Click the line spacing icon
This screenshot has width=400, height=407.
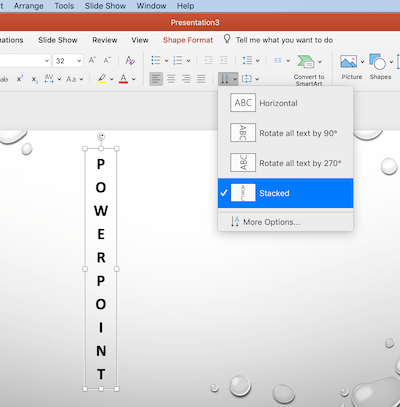[x=247, y=60]
